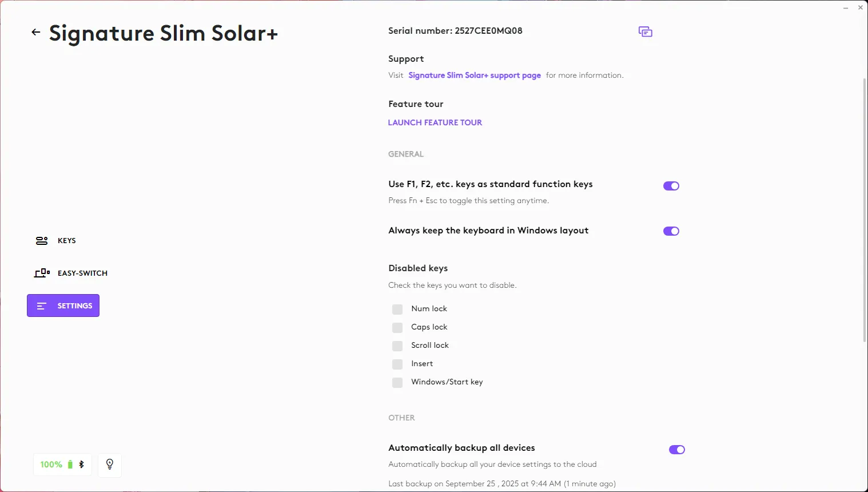This screenshot has height=492, width=868.
Task: Click the Settings lines icon
Action: (42, 306)
